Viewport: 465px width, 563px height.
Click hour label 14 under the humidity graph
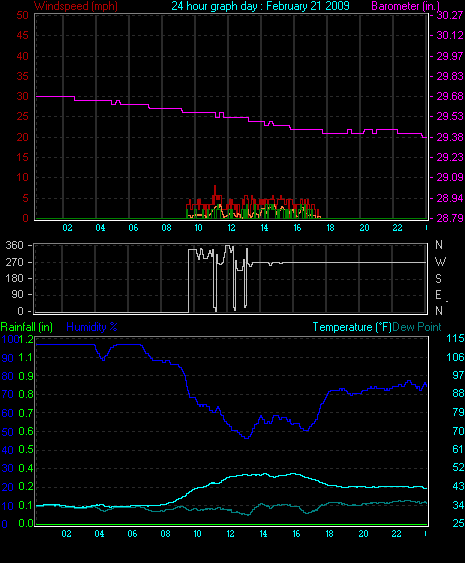pyautogui.click(x=263, y=534)
